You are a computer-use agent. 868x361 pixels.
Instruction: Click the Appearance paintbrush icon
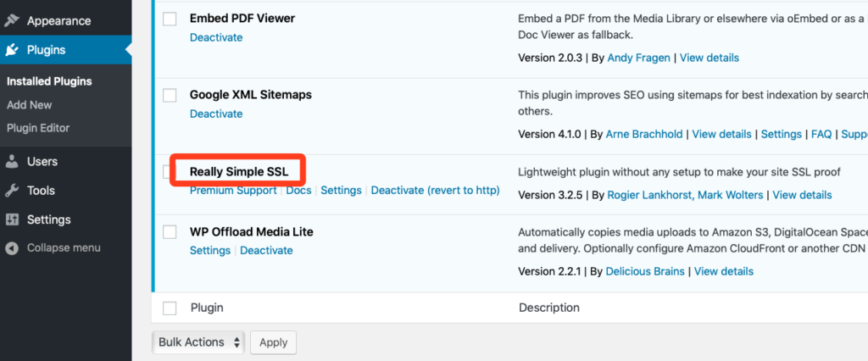pyautogui.click(x=12, y=21)
